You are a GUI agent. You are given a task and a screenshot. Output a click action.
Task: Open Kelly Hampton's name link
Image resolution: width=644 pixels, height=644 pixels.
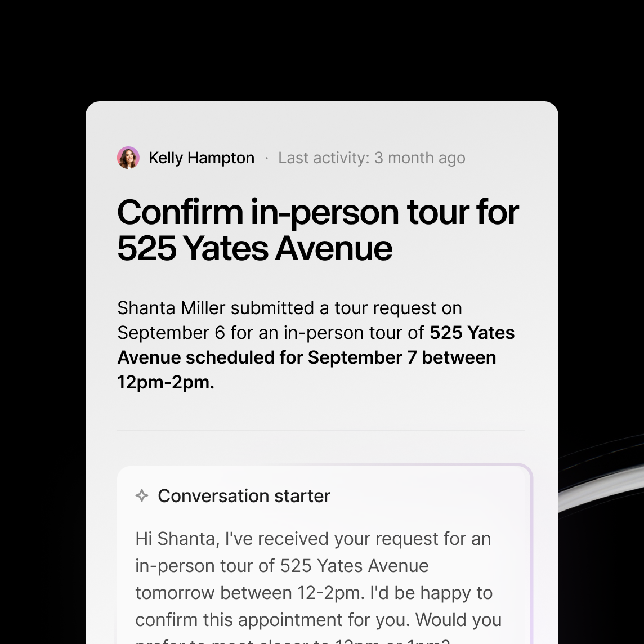201,158
